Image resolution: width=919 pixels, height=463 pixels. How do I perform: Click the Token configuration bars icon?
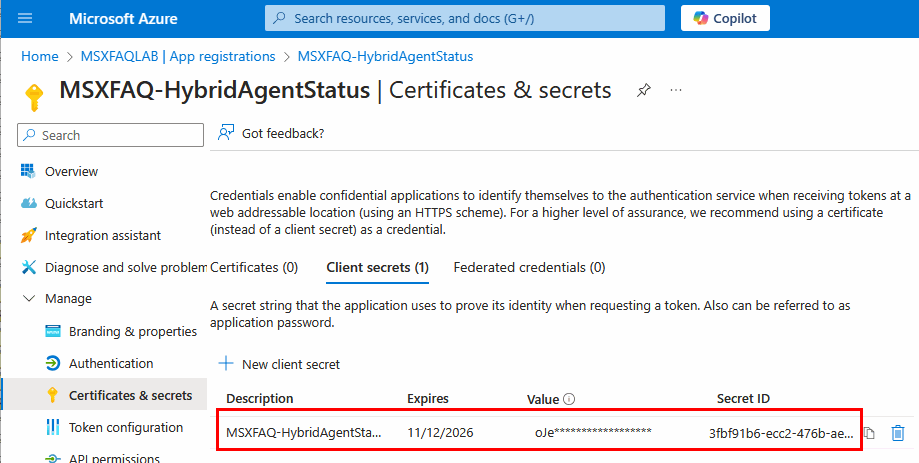pos(53,427)
